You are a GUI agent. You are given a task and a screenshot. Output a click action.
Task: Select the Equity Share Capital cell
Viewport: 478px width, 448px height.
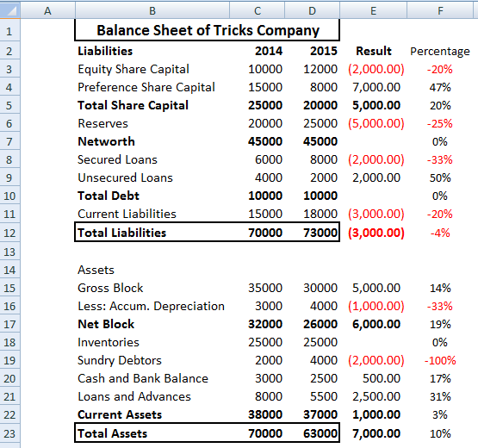[152, 69]
